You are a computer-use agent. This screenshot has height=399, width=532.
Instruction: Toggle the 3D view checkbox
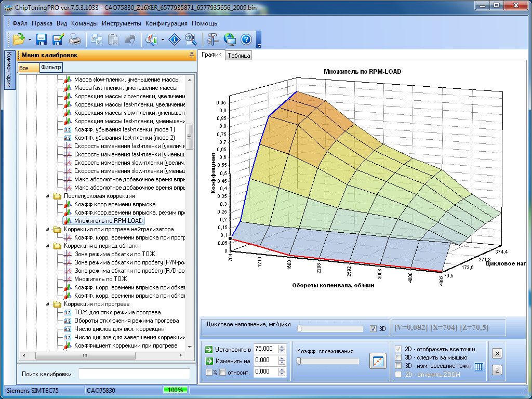373,328
